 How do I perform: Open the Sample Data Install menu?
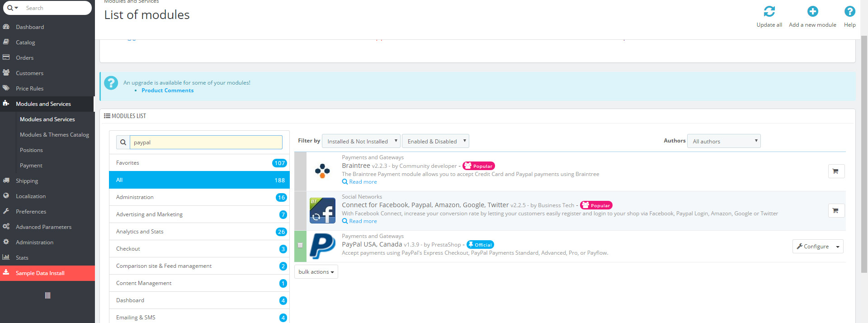coord(47,273)
